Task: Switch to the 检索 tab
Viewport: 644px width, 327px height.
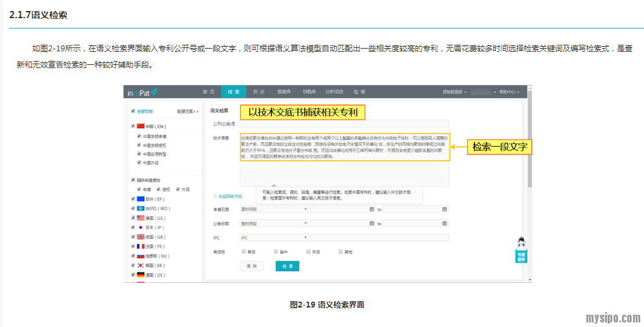Action: [x=233, y=92]
